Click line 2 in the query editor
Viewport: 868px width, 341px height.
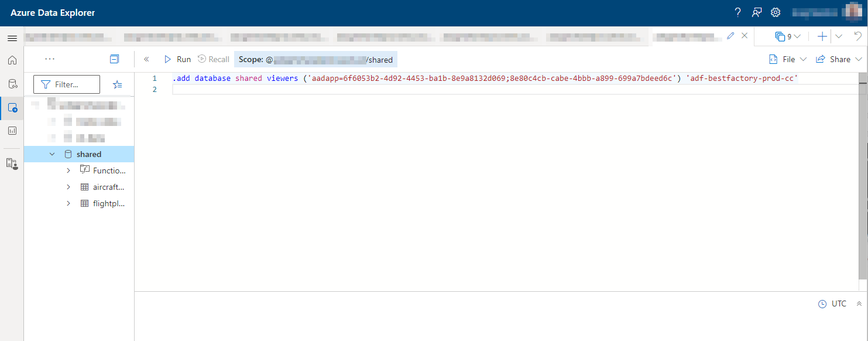(515, 89)
